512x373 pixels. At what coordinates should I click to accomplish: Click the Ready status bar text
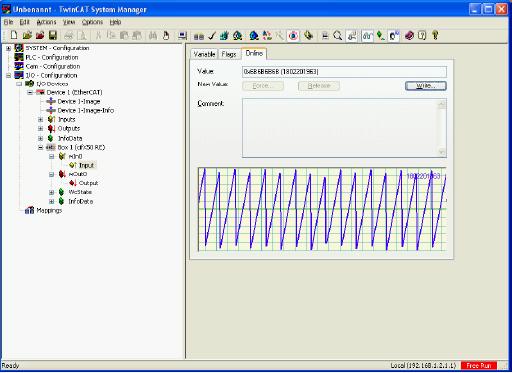(x=10, y=365)
